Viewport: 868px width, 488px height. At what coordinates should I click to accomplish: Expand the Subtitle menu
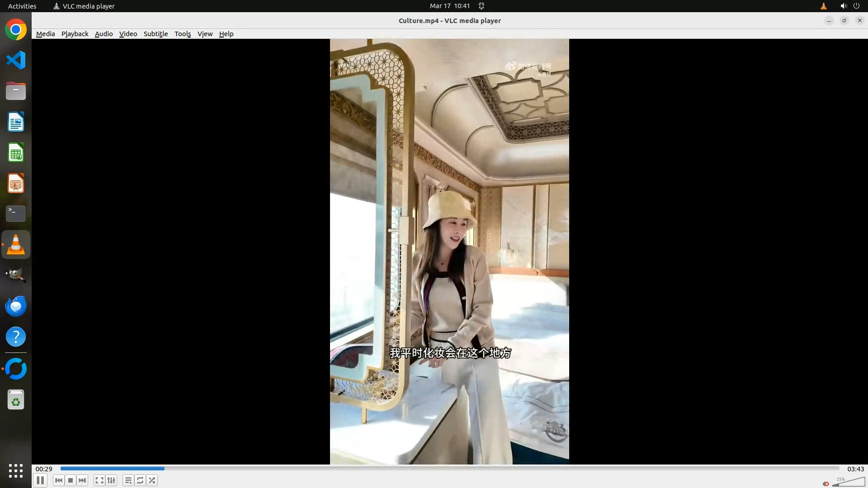coord(156,34)
